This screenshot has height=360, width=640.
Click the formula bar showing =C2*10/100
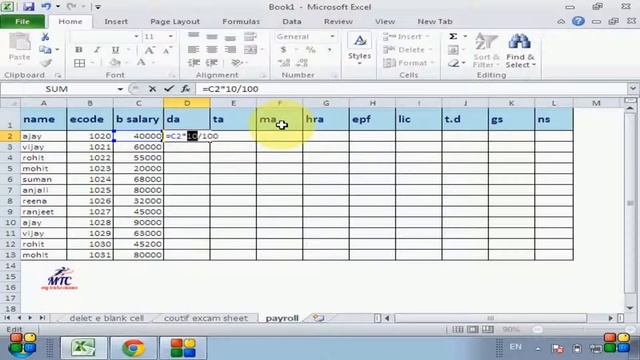click(x=412, y=89)
